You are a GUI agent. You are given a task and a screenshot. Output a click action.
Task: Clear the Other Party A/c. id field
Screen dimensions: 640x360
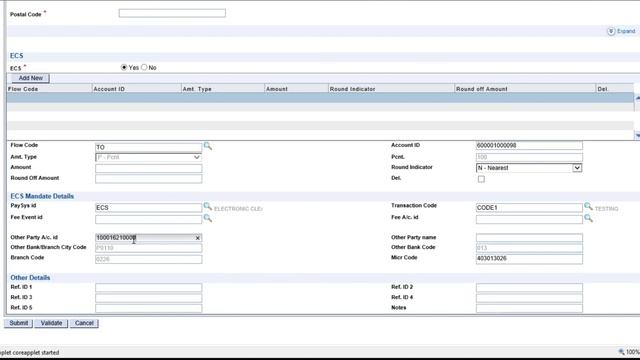198,238
